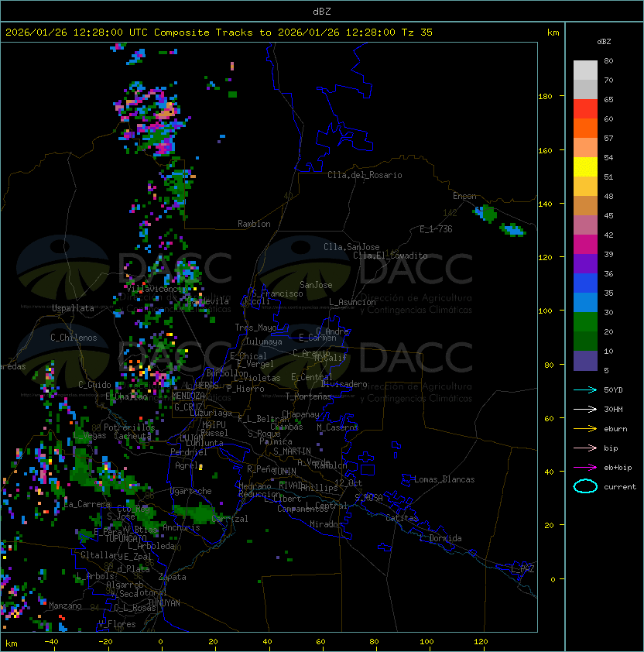Click the dBZ title at top
The image size is (644, 652).
tap(322, 12)
